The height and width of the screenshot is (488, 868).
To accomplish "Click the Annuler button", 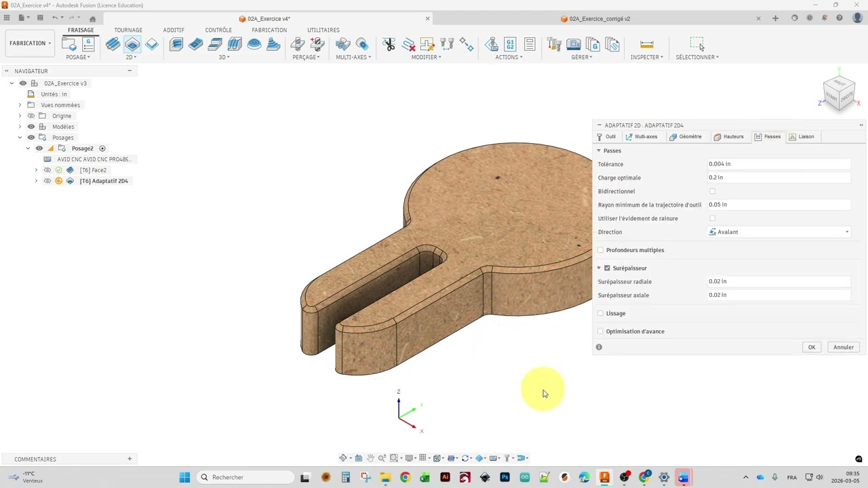I will (x=844, y=347).
